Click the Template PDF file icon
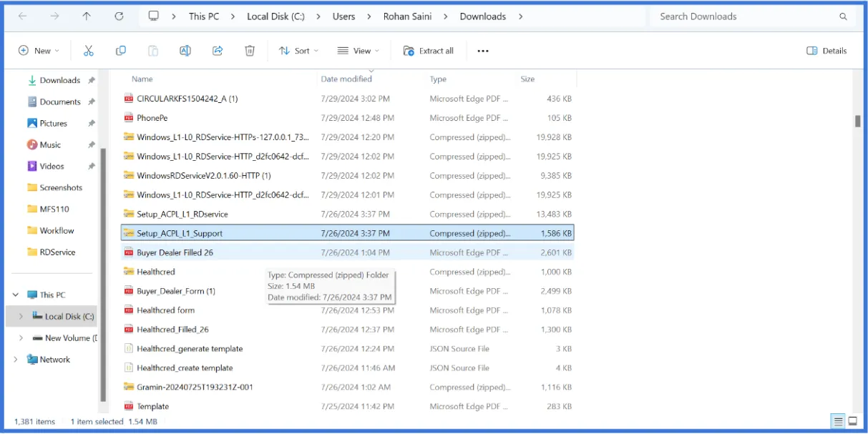 [129, 406]
